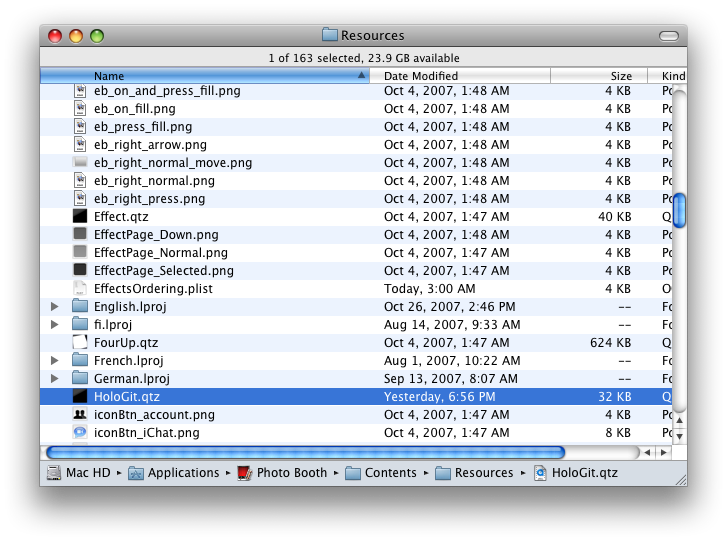727x541 pixels.
Task: Sort by the Name column header
Action: pos(205,76)
